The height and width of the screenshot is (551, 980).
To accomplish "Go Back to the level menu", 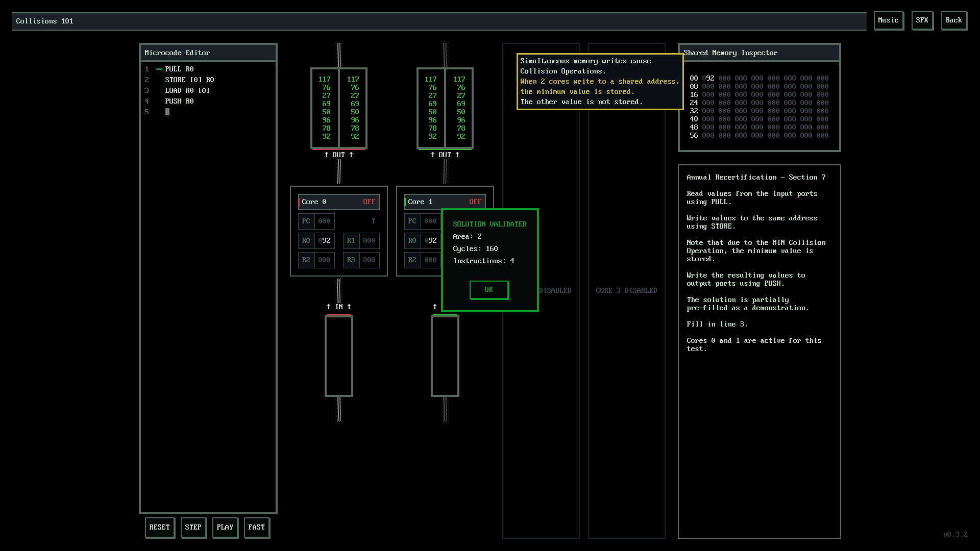I will click(x=953, y=20).
